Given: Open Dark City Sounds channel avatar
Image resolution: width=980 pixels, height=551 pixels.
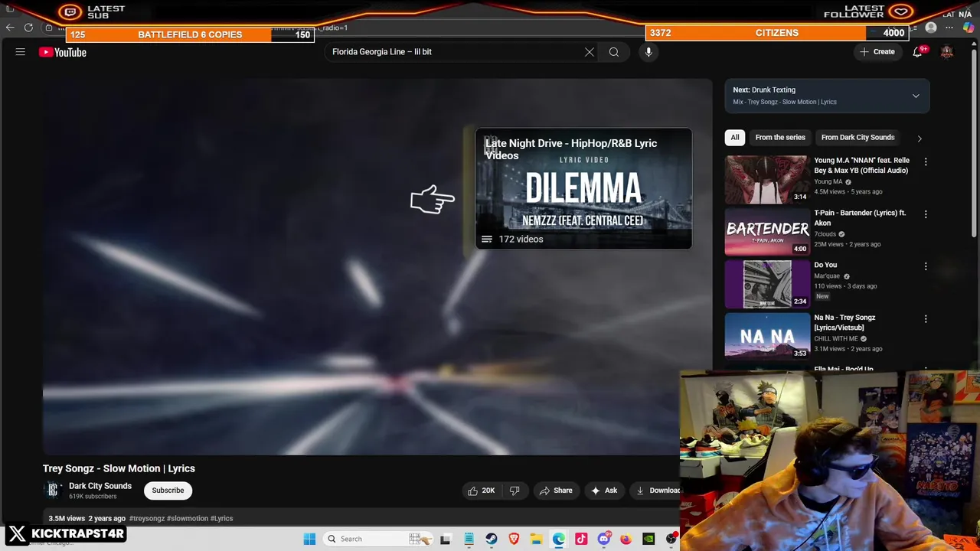Looking at the screenshot, I should tap(53, 491).
